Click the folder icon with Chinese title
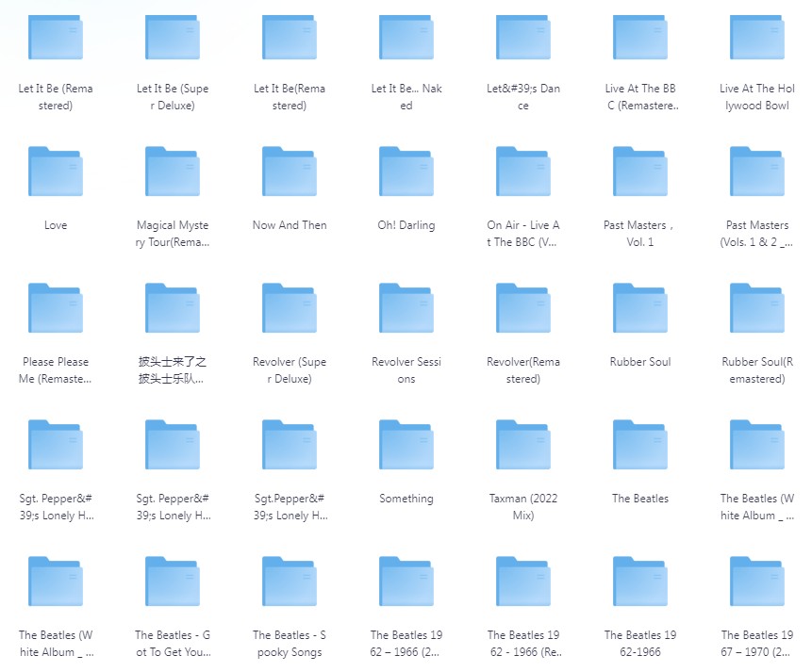This screenshot has height=672, width=812. 173,308
